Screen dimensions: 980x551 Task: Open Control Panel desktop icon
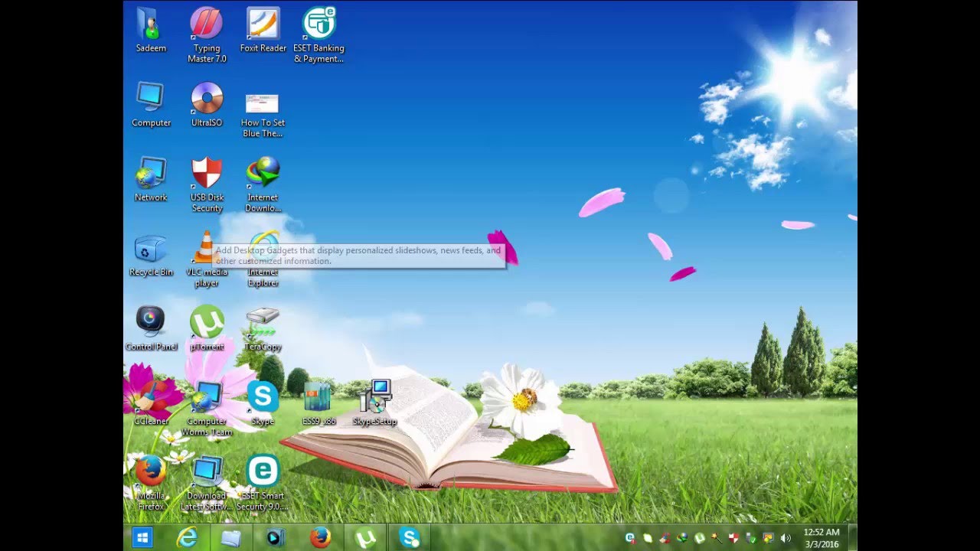click(151, 329)
